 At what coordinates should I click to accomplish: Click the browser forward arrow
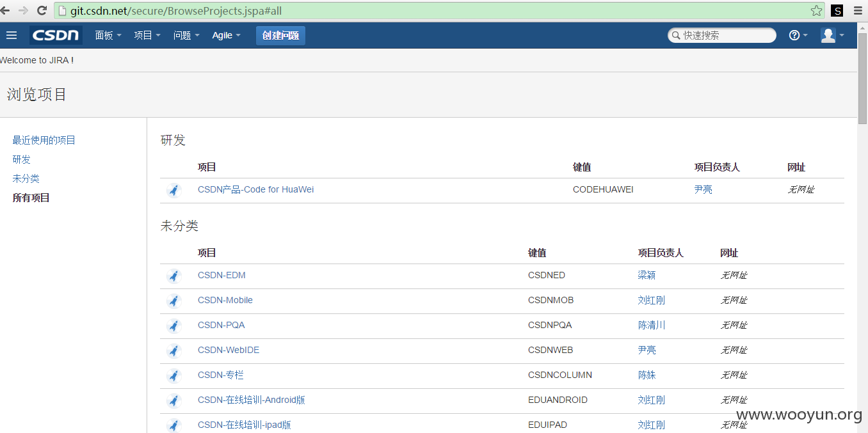pyautogui.click(x=24, y=10)
